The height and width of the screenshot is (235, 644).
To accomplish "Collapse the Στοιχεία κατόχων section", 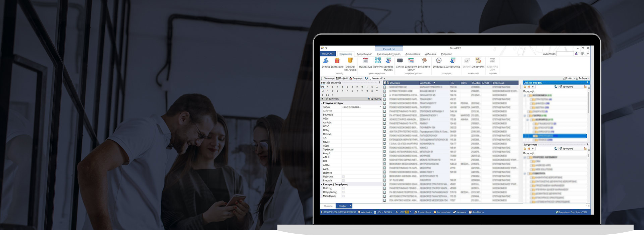I will [x=322, y=103].
